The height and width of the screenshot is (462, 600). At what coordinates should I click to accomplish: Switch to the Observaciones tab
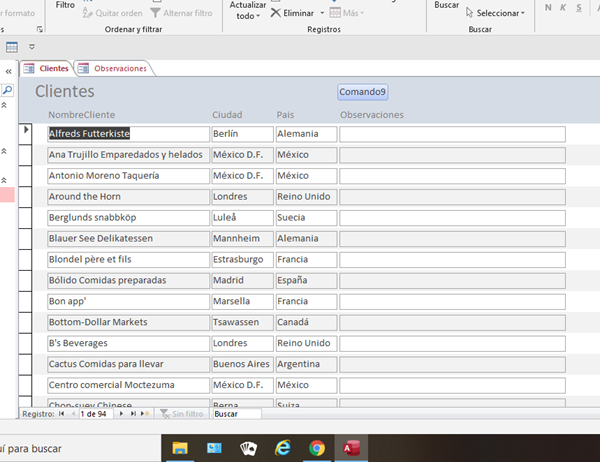119,68
